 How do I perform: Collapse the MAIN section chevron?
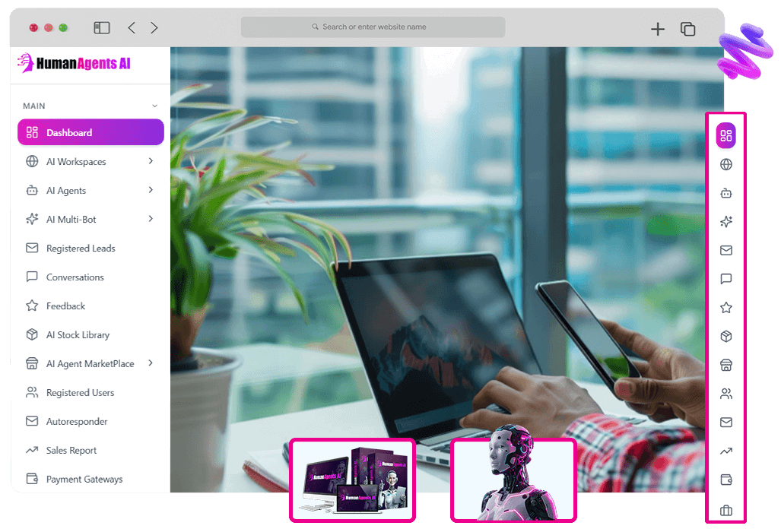click(154, 106)
